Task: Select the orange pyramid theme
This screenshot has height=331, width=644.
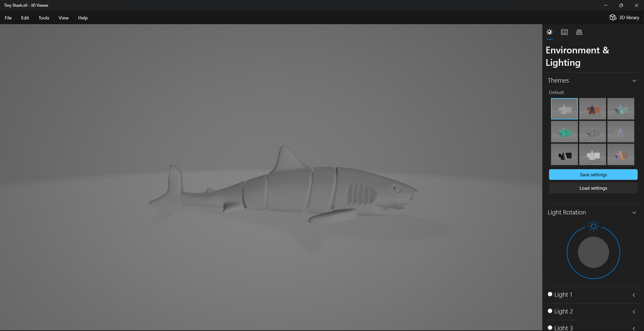Action: 592,108
